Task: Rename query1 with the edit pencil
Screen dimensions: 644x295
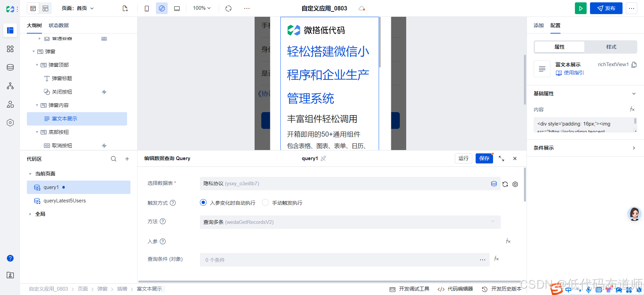Action: tap(323, 158)
